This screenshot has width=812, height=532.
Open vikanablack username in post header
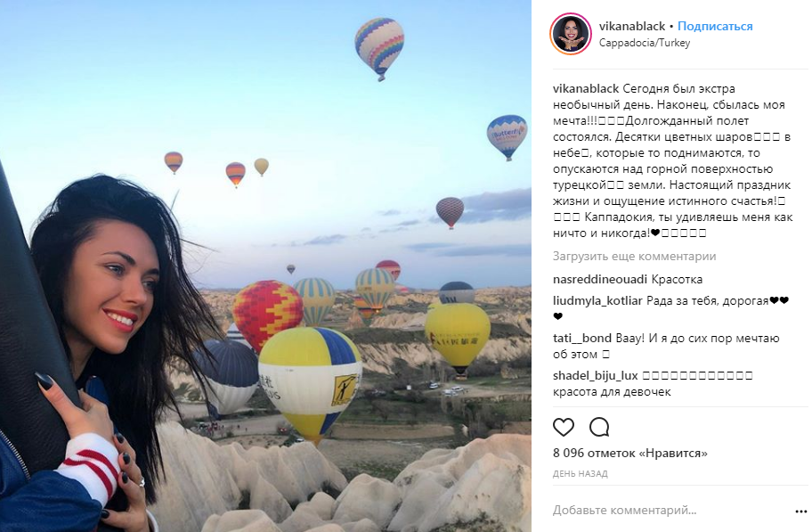pos(632,26)
